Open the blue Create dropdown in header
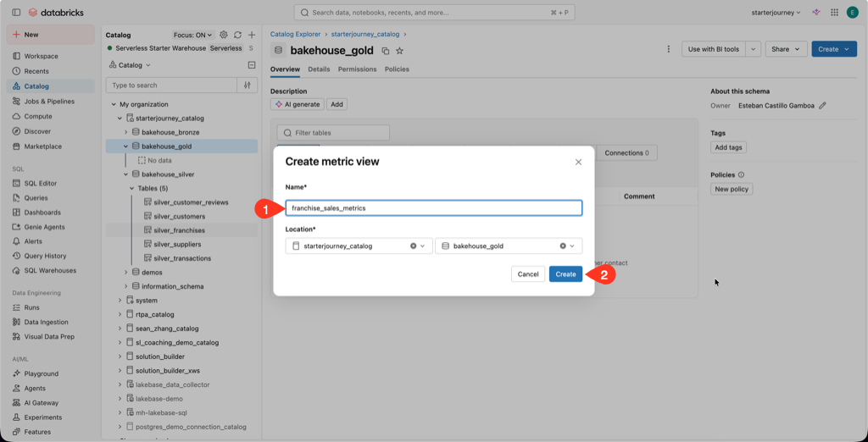The image size is (868, 442). (834, 49)
